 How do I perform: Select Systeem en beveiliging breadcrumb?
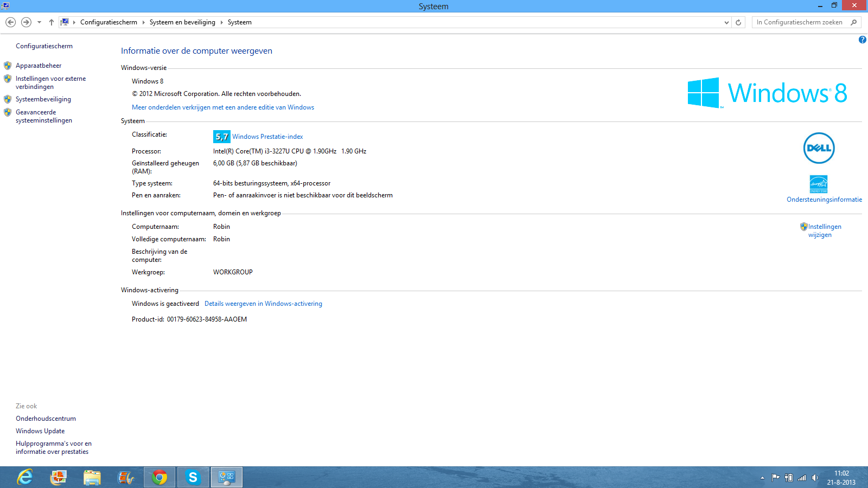tap(182, 22)
